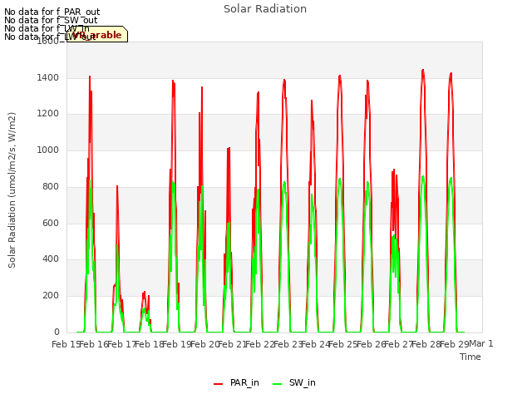This screenshot has width=532, height=399.
Task: Click the Time x-axis label
Action: click(x=470, y=357)
